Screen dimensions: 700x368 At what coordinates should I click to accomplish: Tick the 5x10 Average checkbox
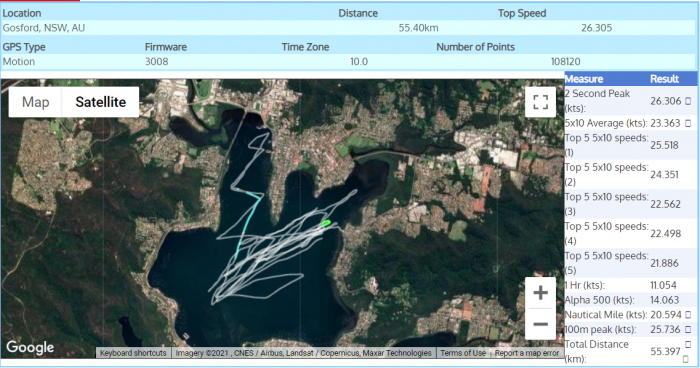(x=688, y=123)
